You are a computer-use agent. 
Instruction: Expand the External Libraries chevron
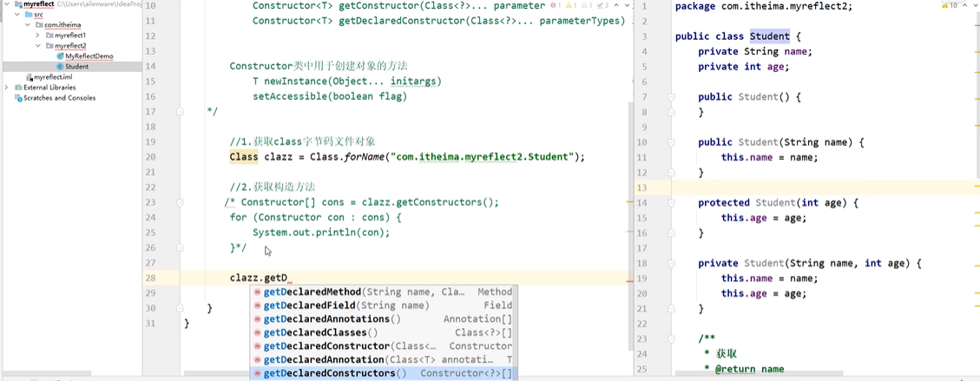[x=7, y=88]
